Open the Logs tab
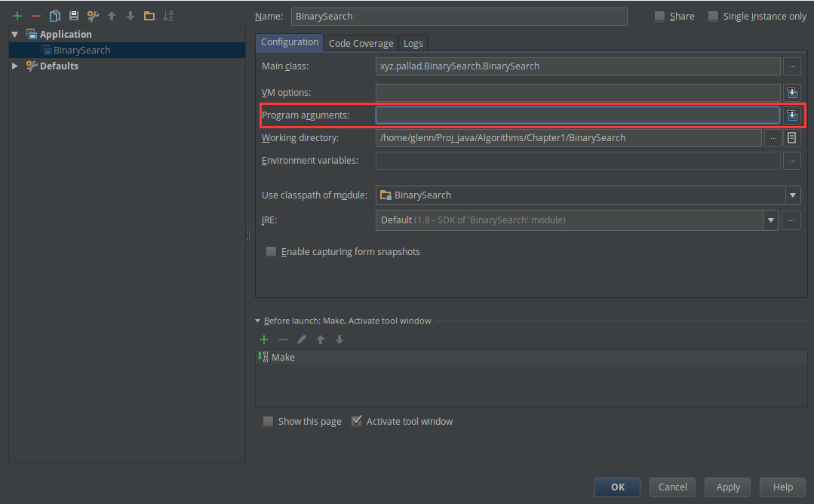814x504 pixels. [413, 43]
